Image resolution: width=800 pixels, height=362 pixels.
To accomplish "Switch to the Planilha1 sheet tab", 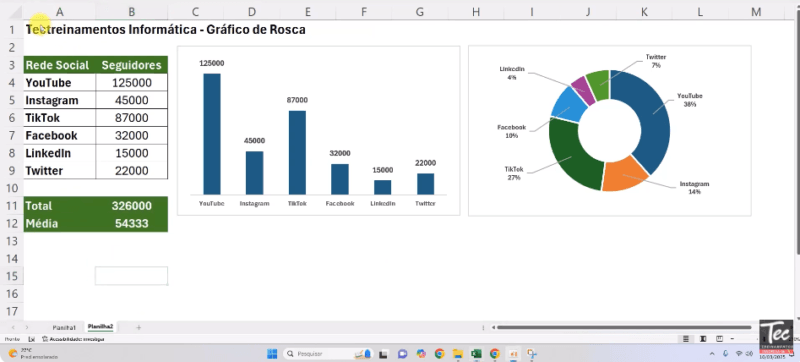I will coord(64,327).
